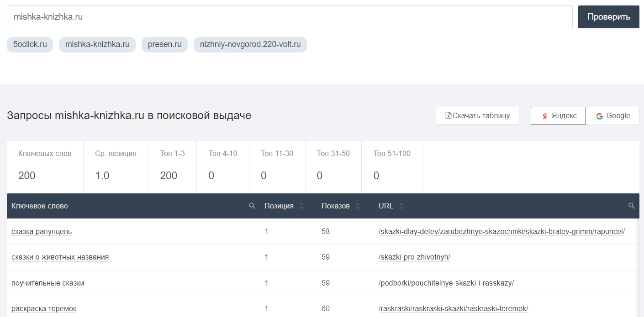Select the presen.ru domain chip

tap(165, 45)
